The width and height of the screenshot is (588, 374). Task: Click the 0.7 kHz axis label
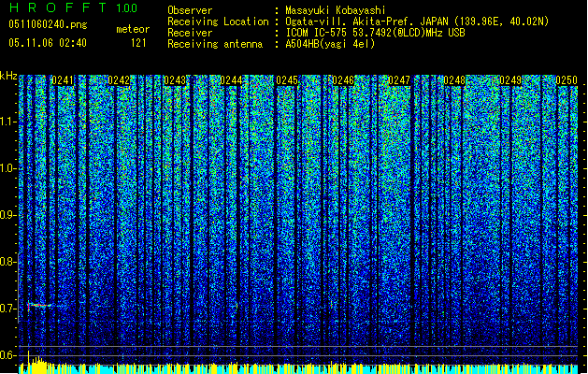pyautogui.click(x=7, y=309)
